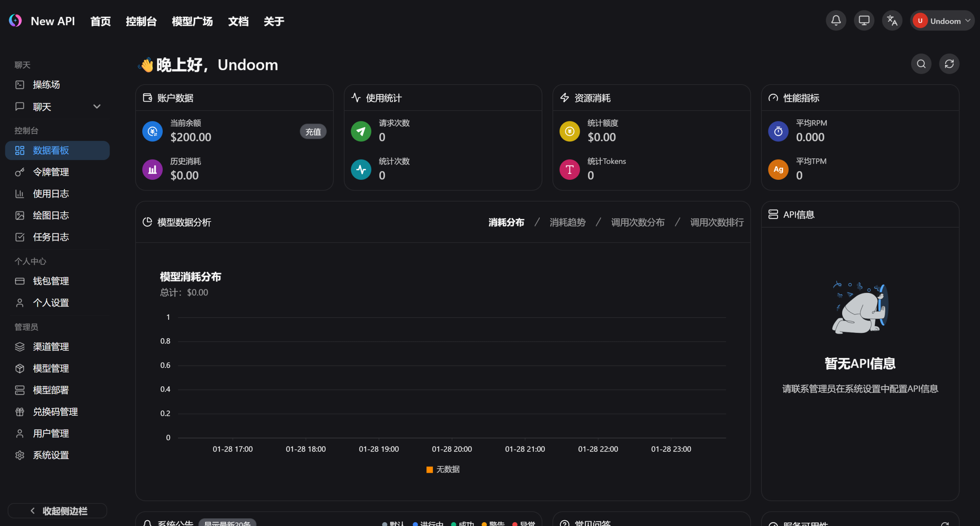Refresh dashboard data with the refresh icon

(x=949, y=64)
